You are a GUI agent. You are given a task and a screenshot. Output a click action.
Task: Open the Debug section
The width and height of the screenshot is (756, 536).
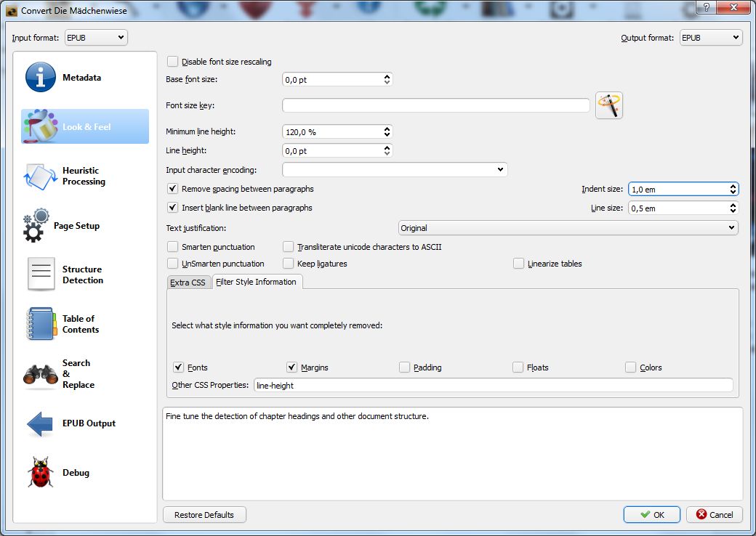coord(85,472)
